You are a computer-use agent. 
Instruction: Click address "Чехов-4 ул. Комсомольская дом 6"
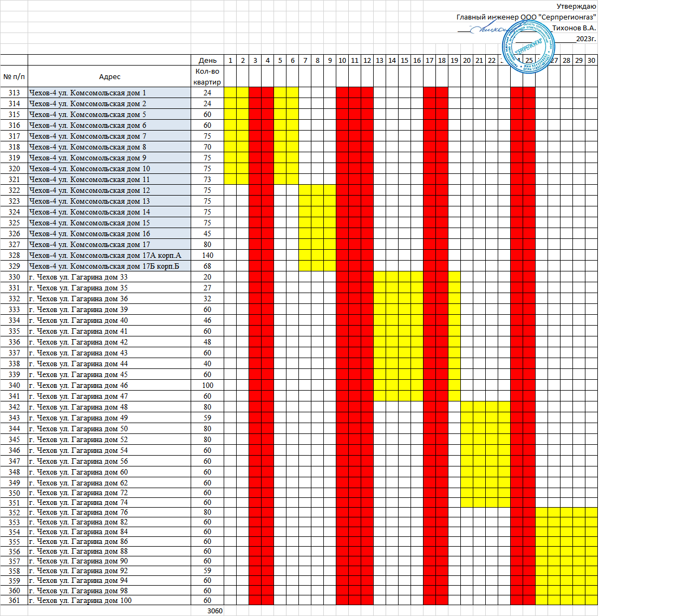point(109,125)
